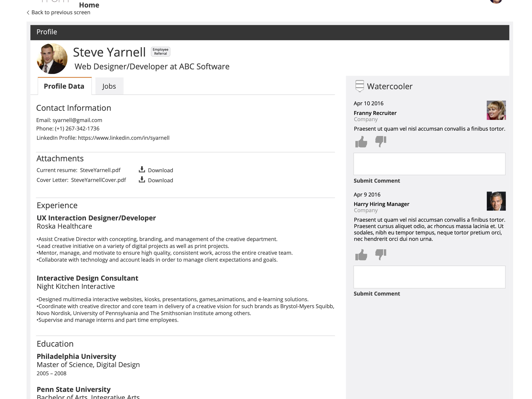Give Franny Recruiter's comment a thumbs up
The width and height of the screenshot is (532, 399).
[361, 142]
